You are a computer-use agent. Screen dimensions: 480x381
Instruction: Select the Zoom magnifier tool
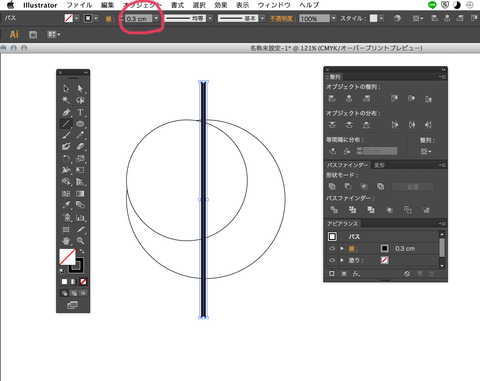click(x=80, y=240)
